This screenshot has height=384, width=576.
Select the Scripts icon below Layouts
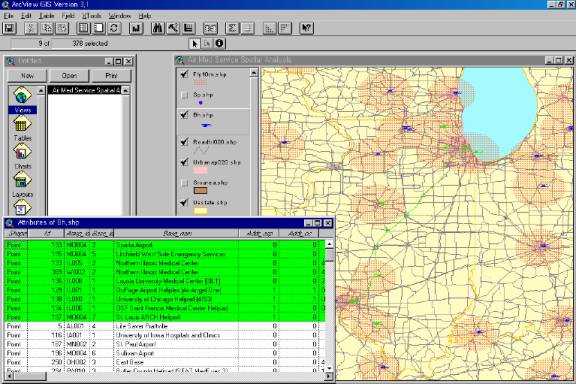coord(22,208)
